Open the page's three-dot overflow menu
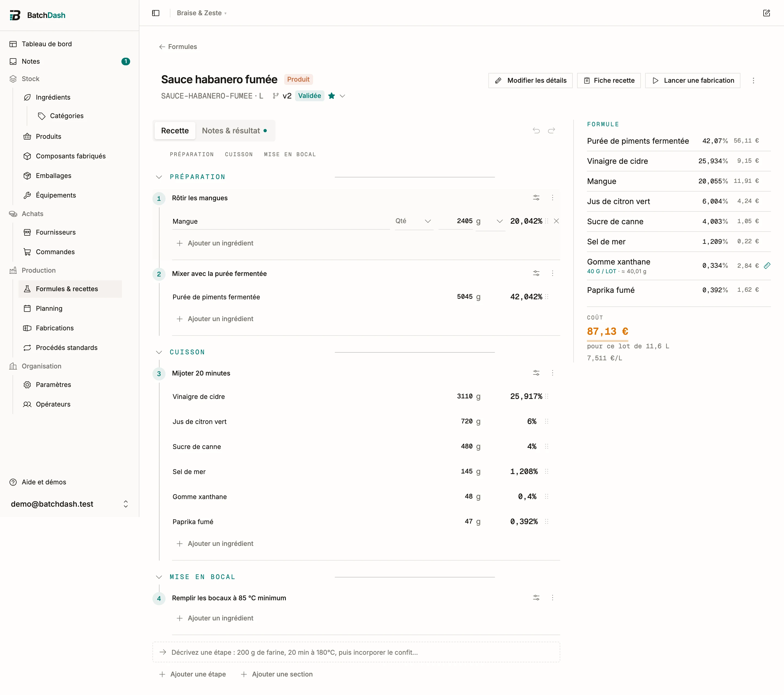Image resolution: width=784 pixels, height=695 pixels. point(753,81)
